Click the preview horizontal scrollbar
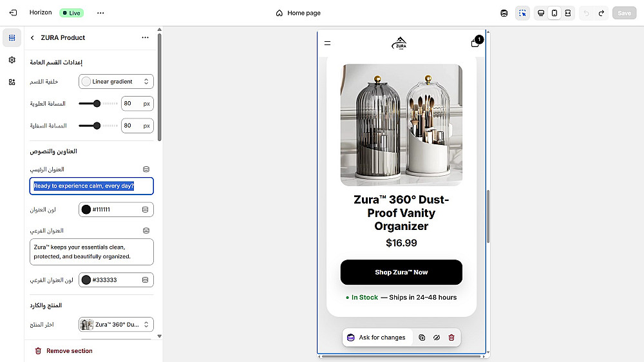The image size is (644, 362). [401, 356]
